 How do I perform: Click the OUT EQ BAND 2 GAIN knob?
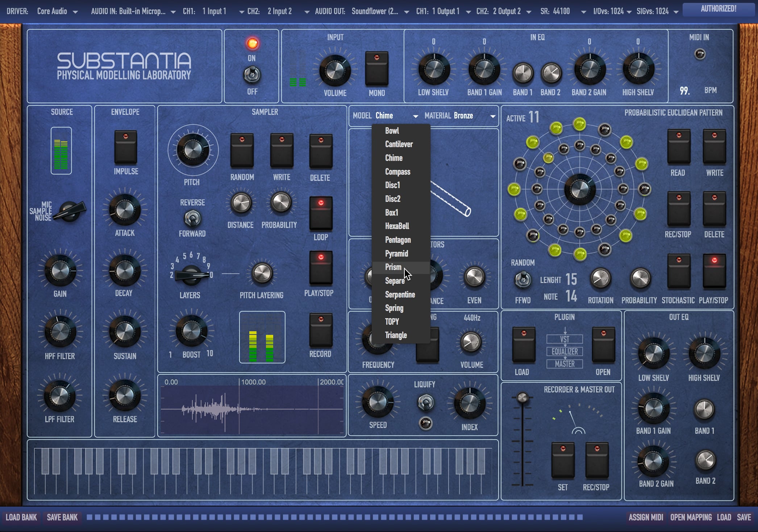pos(653,461)
